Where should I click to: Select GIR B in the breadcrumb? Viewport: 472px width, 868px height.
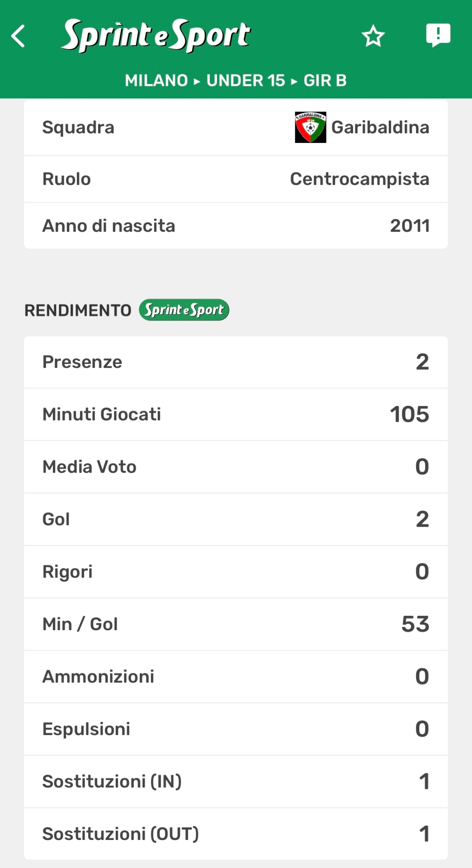click(325, 80)
